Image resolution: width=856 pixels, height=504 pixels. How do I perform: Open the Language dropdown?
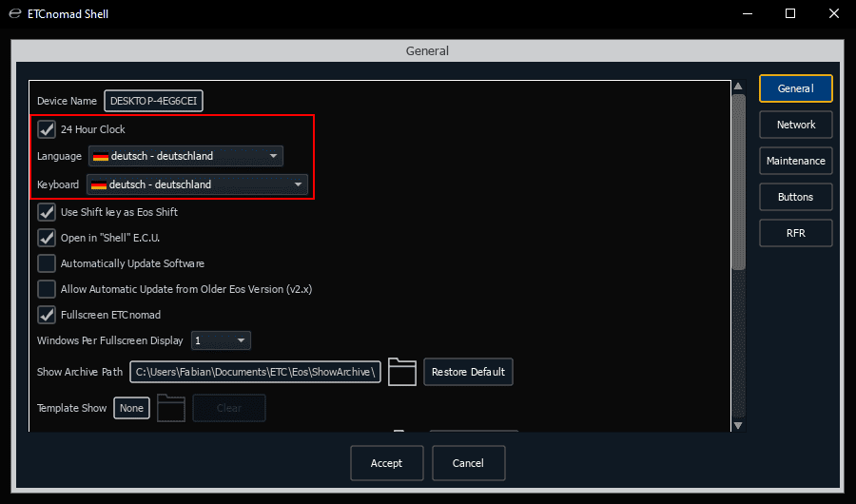pyautogui.click(x=185, y=156)
